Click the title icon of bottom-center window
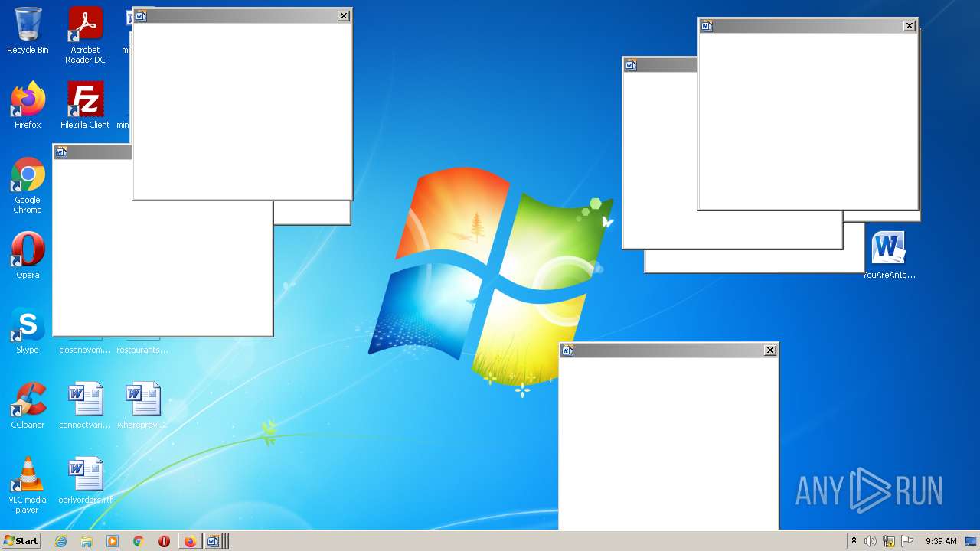 point(567,350)
